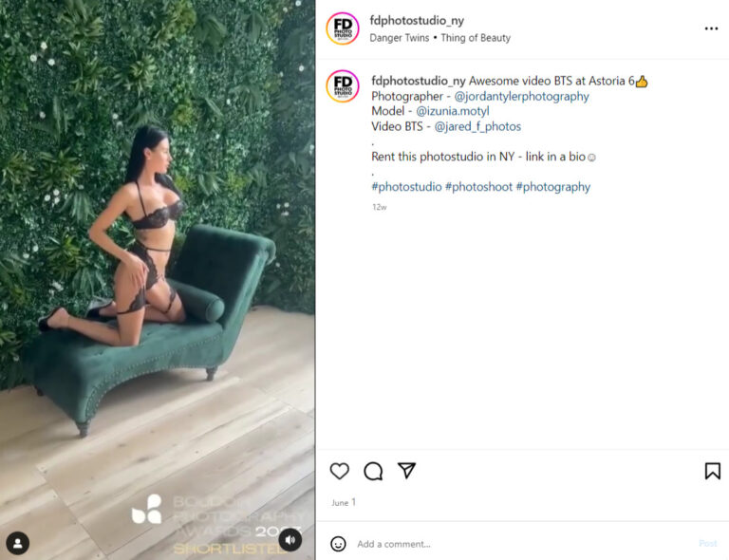729x560 pixels.
Task: Save post with bookmark icon
Action: pos(712,471)
